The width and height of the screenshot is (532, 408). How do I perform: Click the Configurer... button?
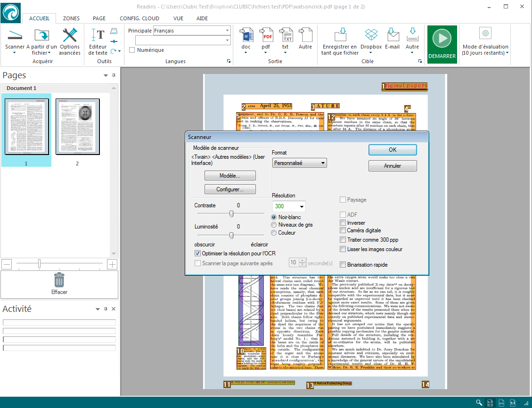pos(230,189)
